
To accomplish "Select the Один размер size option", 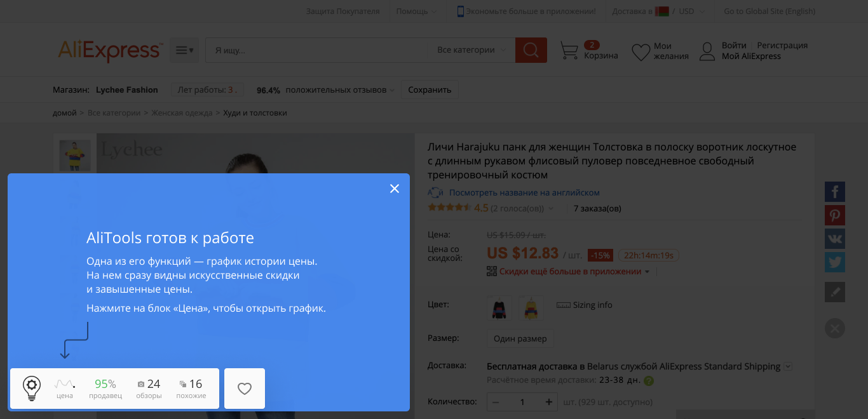I will tap(520, 338).
